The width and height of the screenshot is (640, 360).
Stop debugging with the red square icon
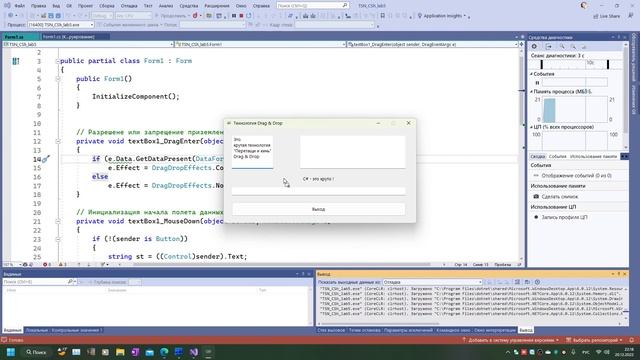pyautogui.click(x=241, y=16)
